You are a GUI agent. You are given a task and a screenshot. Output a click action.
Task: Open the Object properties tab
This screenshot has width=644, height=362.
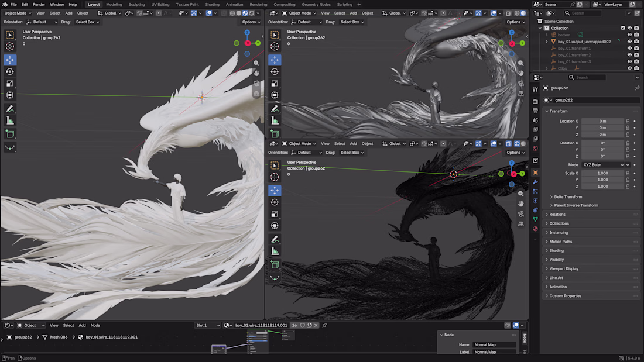[535, 173]
